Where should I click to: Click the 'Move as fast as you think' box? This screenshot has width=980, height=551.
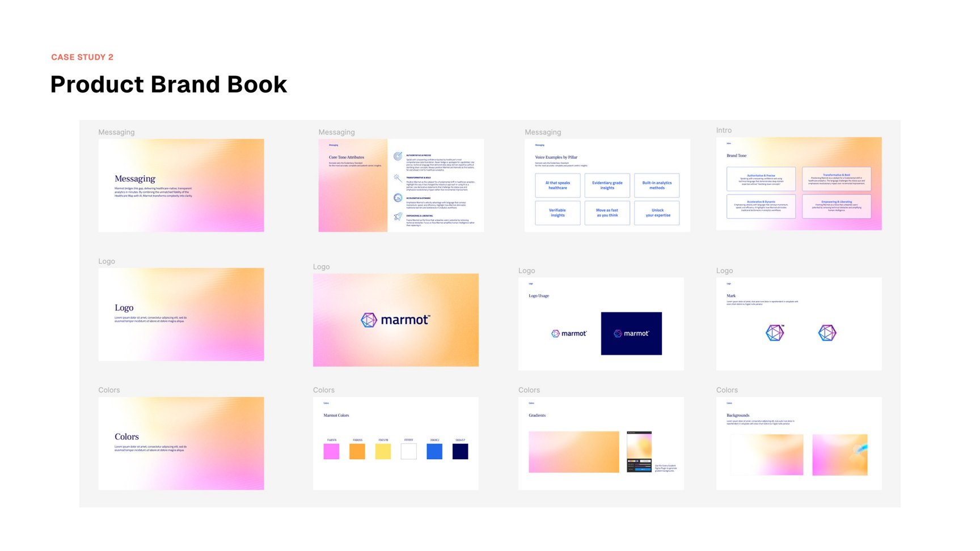(607, 213)
